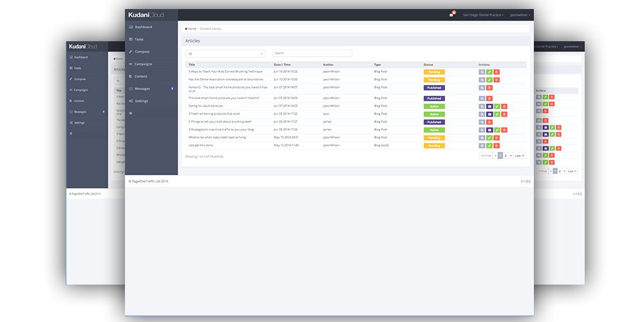Click Pending badge for 'Lets get this done'
The image size is (644, 322).
pos(434,146)
